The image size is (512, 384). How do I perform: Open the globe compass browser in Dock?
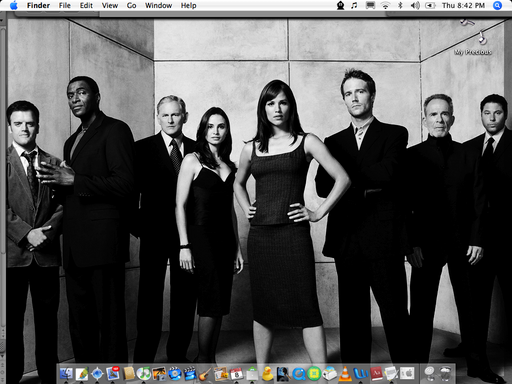97,373
